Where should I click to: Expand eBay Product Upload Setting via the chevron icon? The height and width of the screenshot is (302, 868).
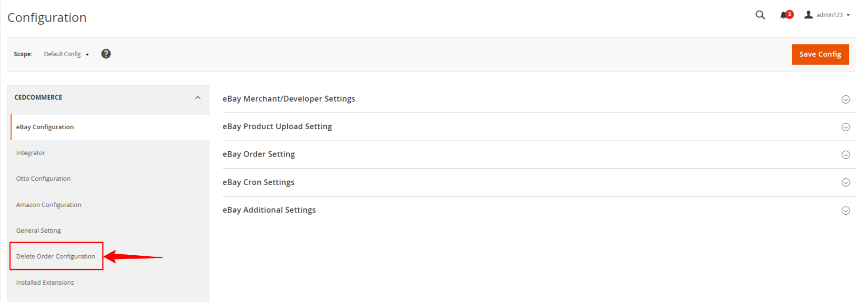(x=846, y=127)
